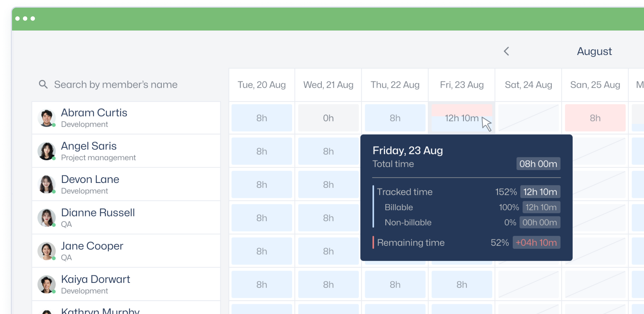
Task: Click Angel Saris profile picture
Action: (x=46, y=151)
